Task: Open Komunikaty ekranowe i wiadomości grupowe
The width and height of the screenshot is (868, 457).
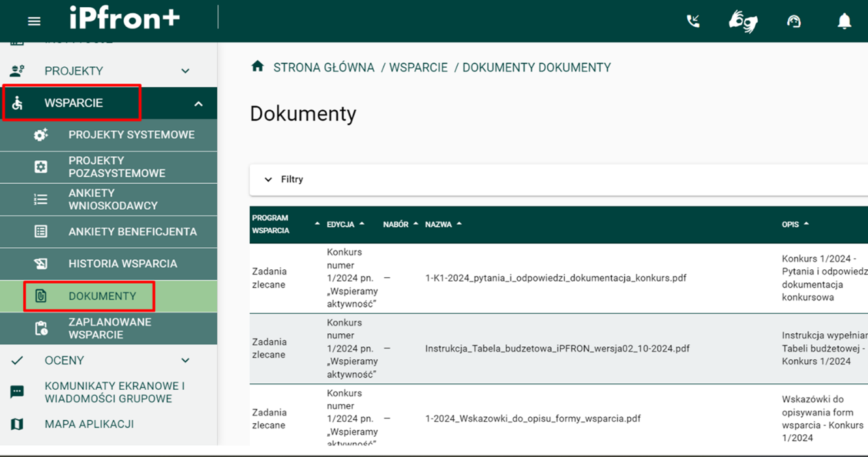Action: click(x=108, y=392)
